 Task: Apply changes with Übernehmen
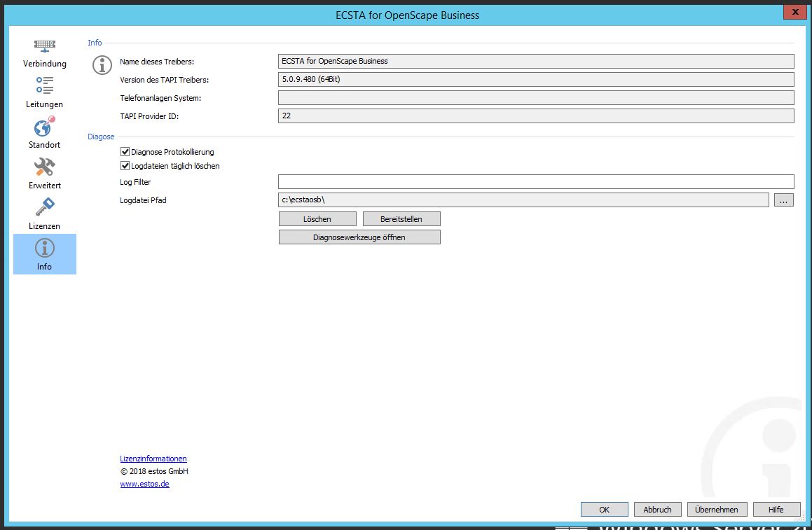pos(717,510)
